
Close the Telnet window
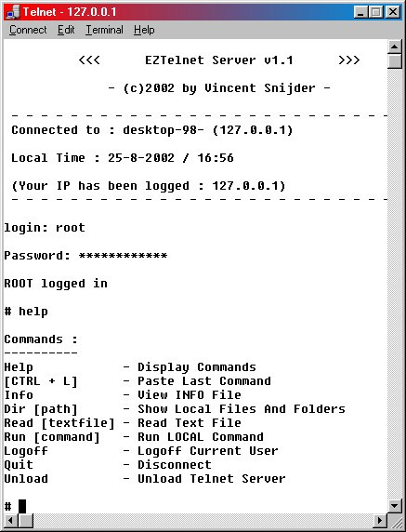point(393,12)
